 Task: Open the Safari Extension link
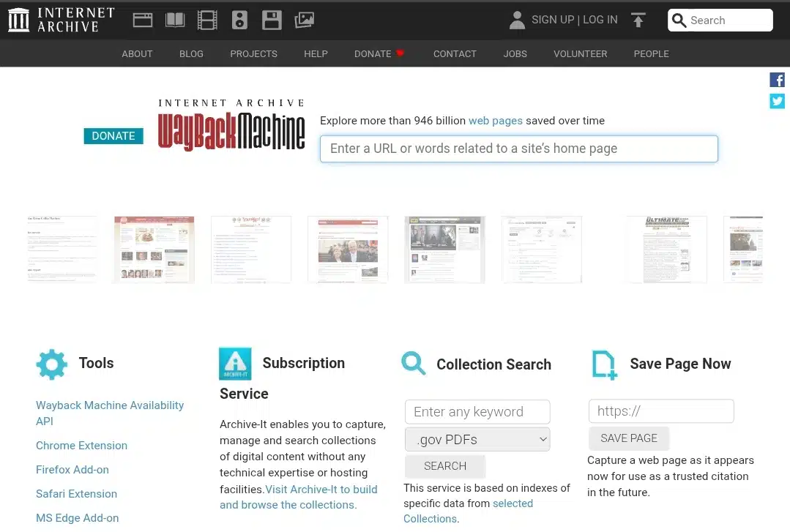coord(76,494)
